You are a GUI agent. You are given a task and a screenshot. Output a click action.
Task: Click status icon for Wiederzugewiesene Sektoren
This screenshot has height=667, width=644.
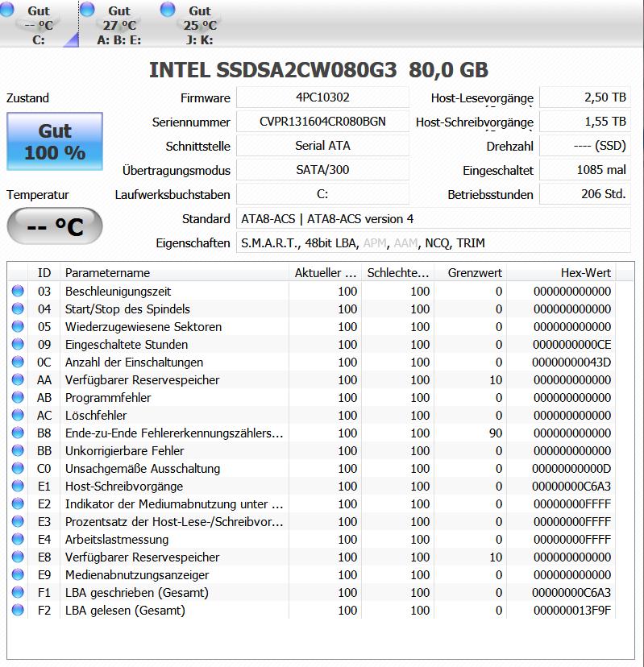click(x=18, y=326)
